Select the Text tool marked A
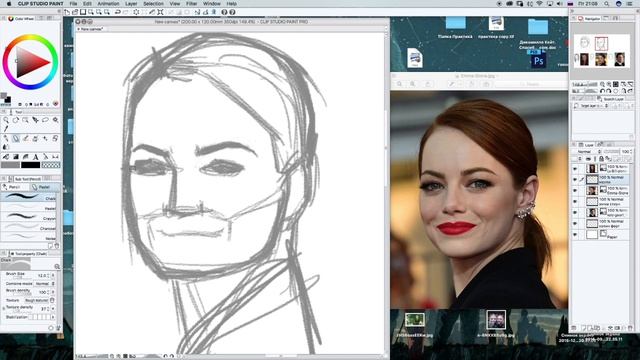 point(36,157)
